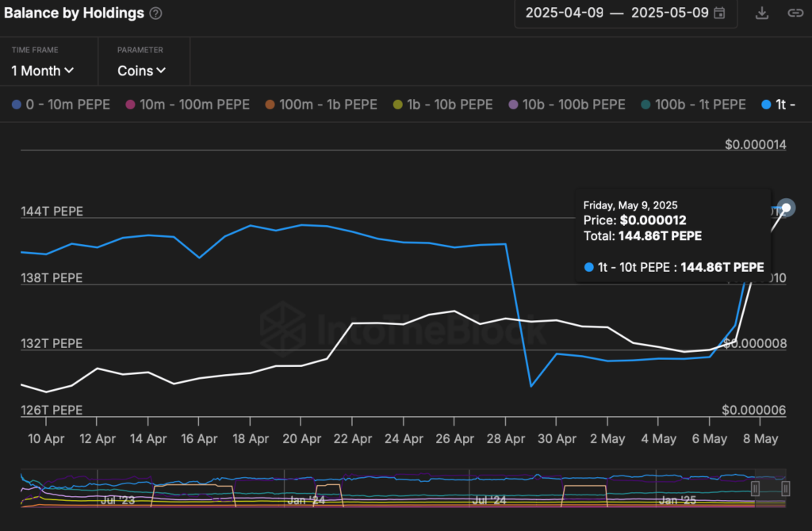Viewport: 812px width, 531px height.
Task: Show the 10b - 100b PEPE legend series
Action: (567, 105)
